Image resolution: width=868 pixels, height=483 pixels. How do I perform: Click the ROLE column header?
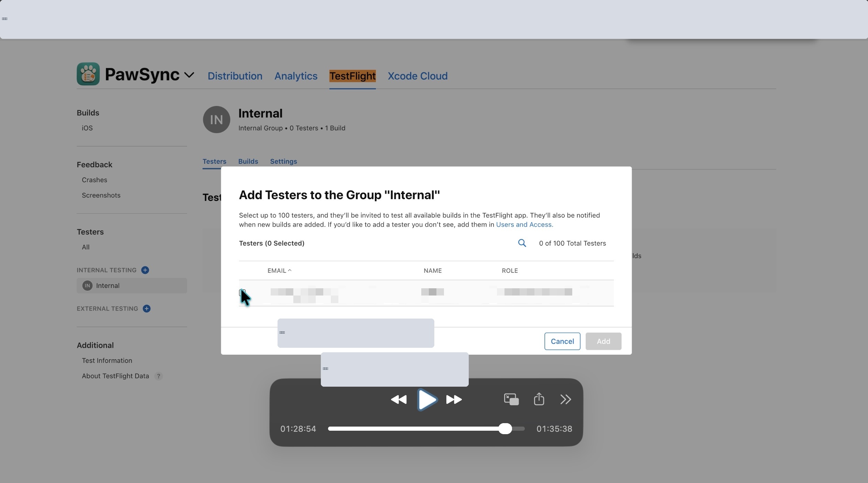tap(510, 271)
